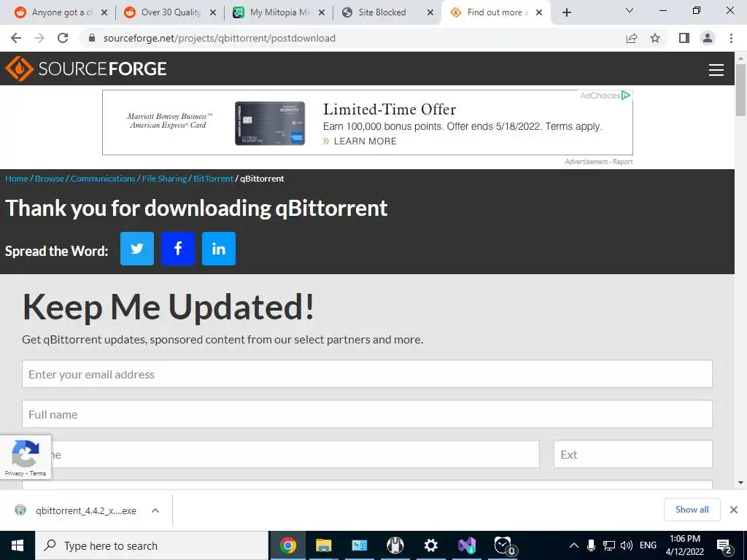Close the 'Site Blocked' tab
This screenshot has height=560, width=747.
coord(430,12)
